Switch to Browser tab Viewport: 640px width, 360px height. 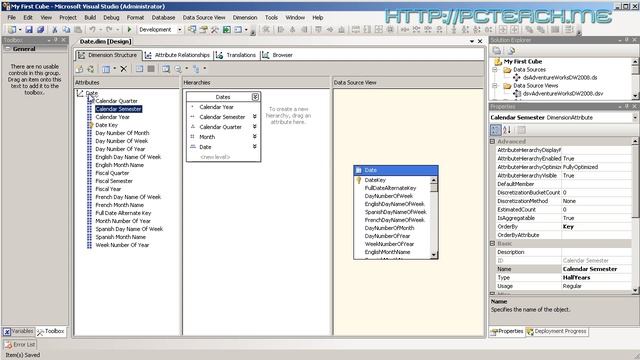[278, 55]
